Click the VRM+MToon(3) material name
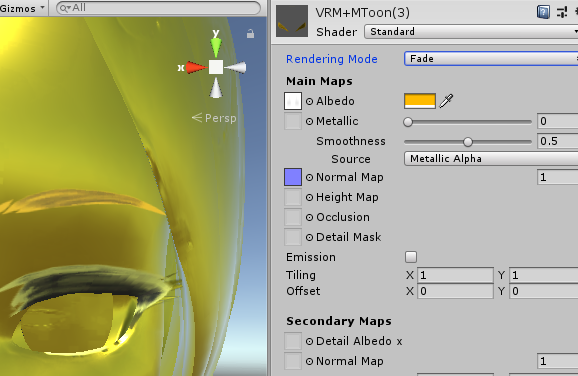 click(x=363, y=13)
